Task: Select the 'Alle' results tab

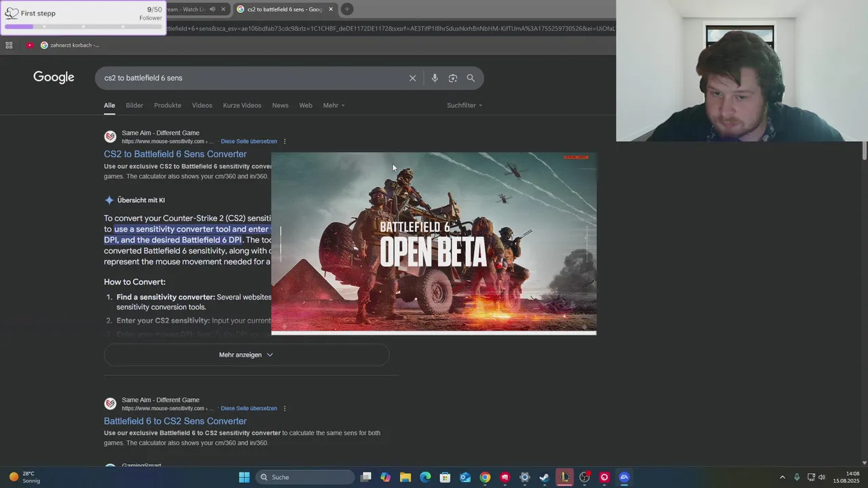Action: [109, 105]
